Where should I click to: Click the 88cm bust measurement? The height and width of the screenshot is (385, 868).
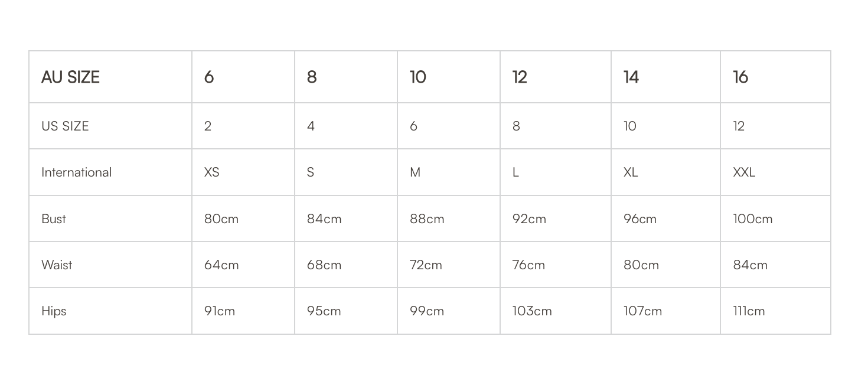pos(449,218)
